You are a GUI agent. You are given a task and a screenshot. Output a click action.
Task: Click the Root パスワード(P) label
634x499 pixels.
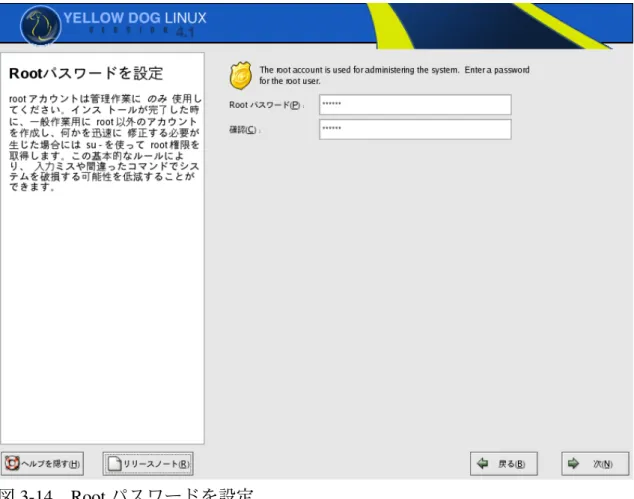pos(265,105)
